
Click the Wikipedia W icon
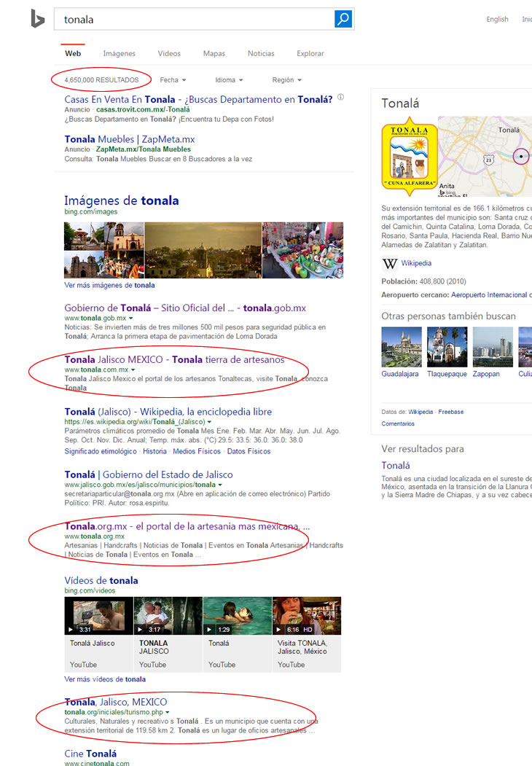[x=390, y=264]
